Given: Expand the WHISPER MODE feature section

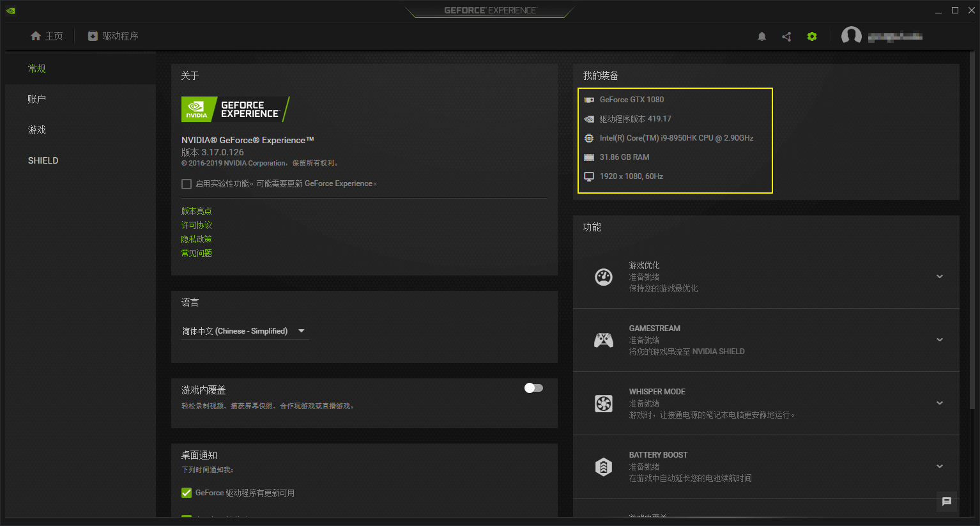Looking at the screenshot, I should click(940, 403).
